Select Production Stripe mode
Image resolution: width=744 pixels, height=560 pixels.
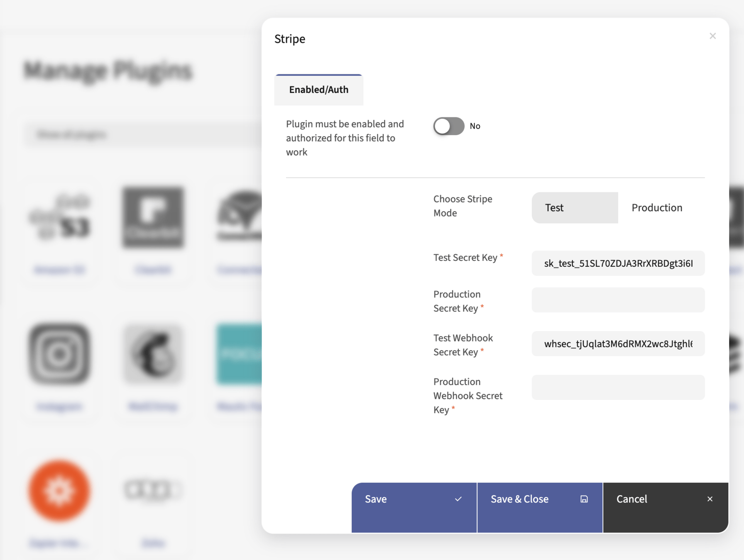(x=661, y=207)
